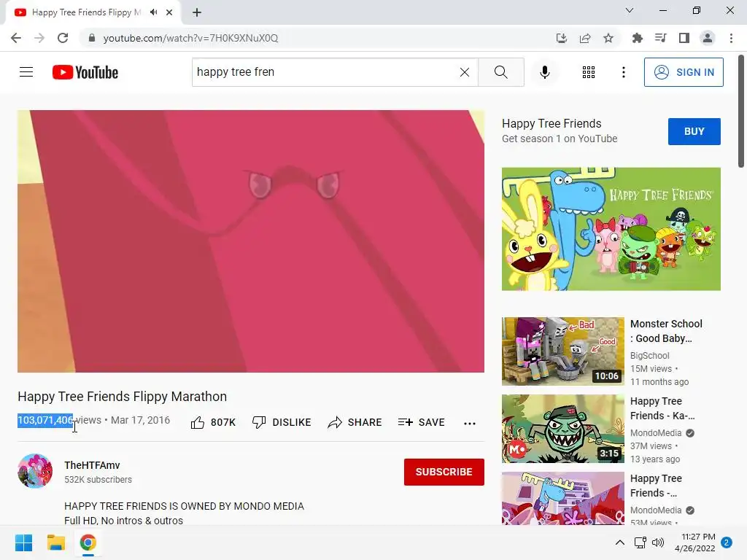
Task: Dislike the video
Action: pyautogui.click(x=282, y=422)
